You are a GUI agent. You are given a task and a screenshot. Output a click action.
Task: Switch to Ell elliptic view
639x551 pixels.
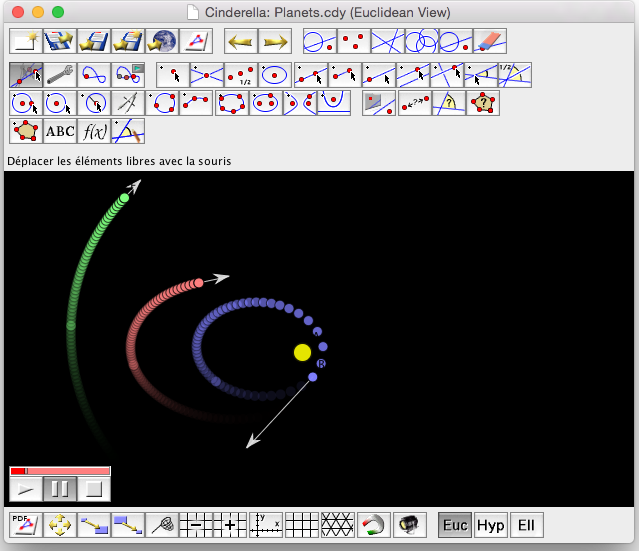[x=525, y=524]
